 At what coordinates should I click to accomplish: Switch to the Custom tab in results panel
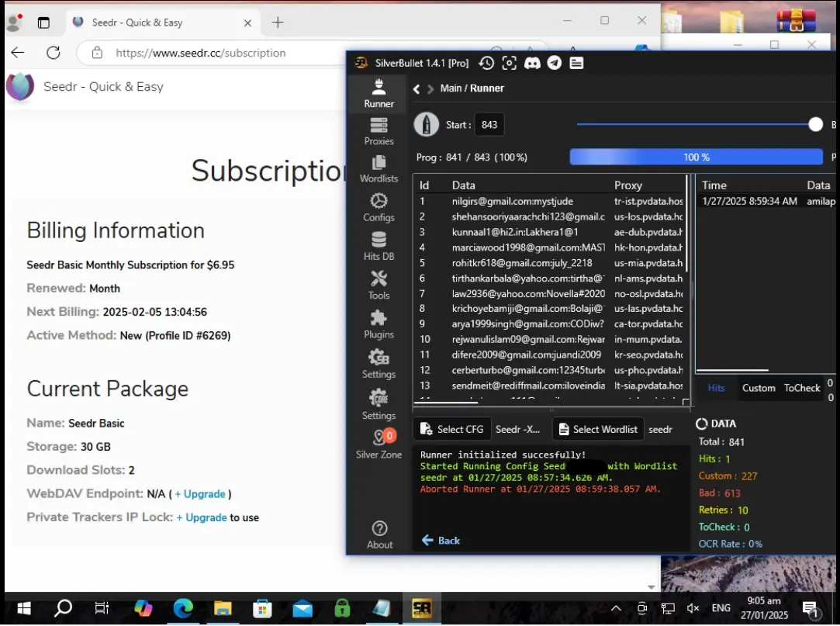click(759, 388)
